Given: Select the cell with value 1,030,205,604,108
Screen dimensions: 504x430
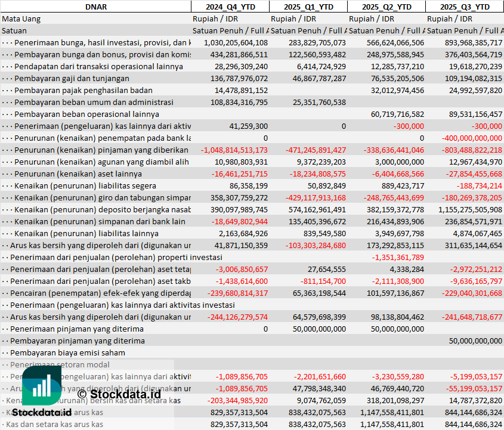Looking at the screenshot, I should (x=236, y=42).
